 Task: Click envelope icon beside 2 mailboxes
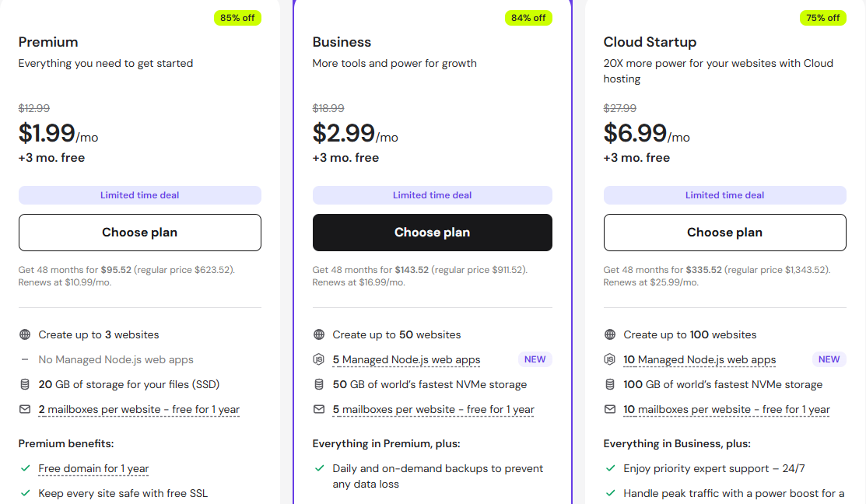[25, 409]
